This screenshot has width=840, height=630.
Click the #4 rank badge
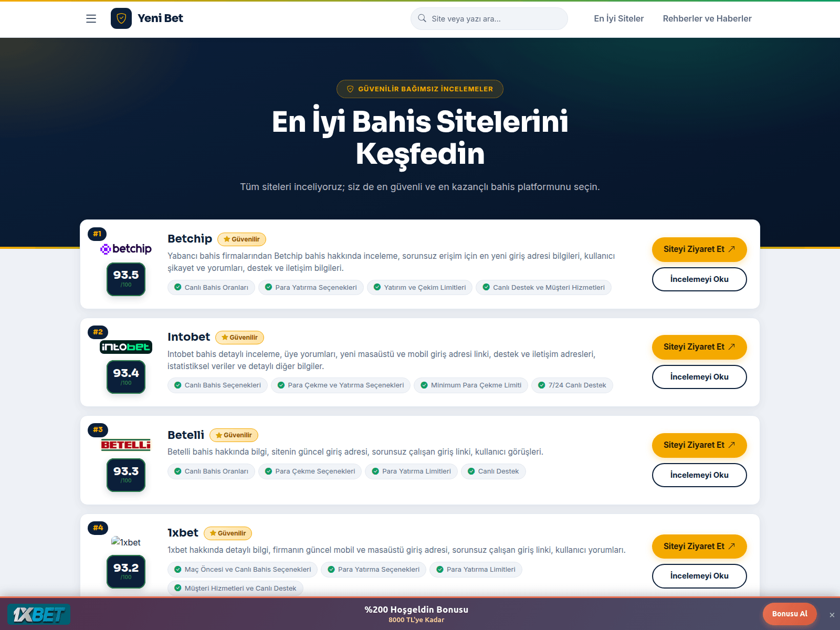(x=98, y=528)
